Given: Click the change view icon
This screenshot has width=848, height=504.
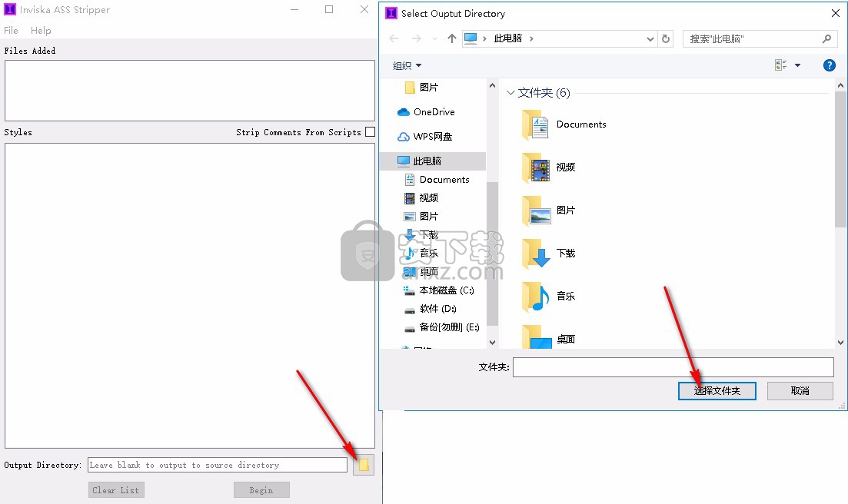Looking at the screenshot, I should pyautogui.click(x=780, y=65).
